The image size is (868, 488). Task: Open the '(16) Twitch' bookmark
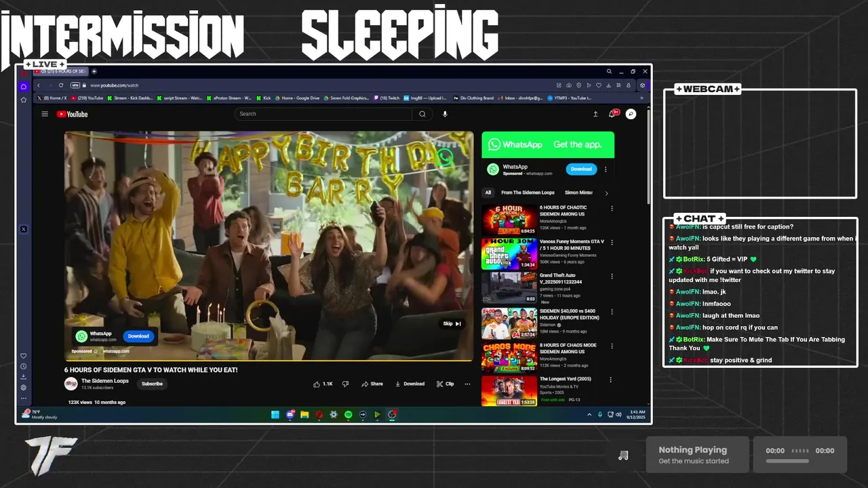click(387, 98)
